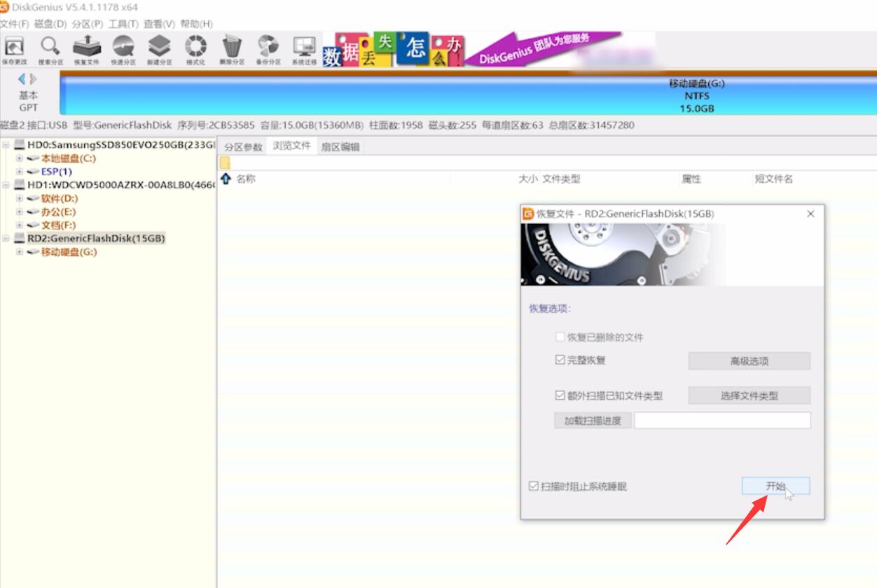The height and width of the screenshot is (588, 877).
Task: Select ESP(1) partition in tree
Action: tap(56, 171)
